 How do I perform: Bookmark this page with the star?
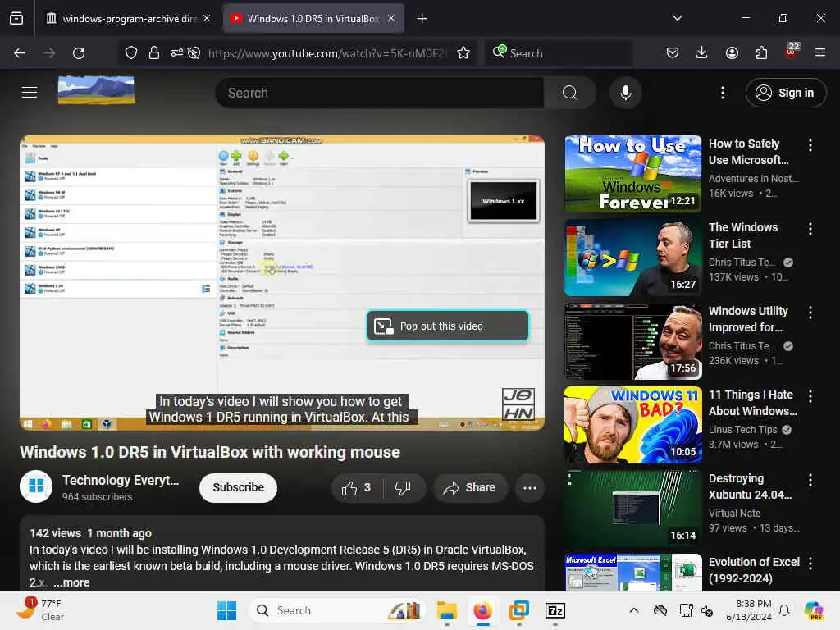click(463, 53)
